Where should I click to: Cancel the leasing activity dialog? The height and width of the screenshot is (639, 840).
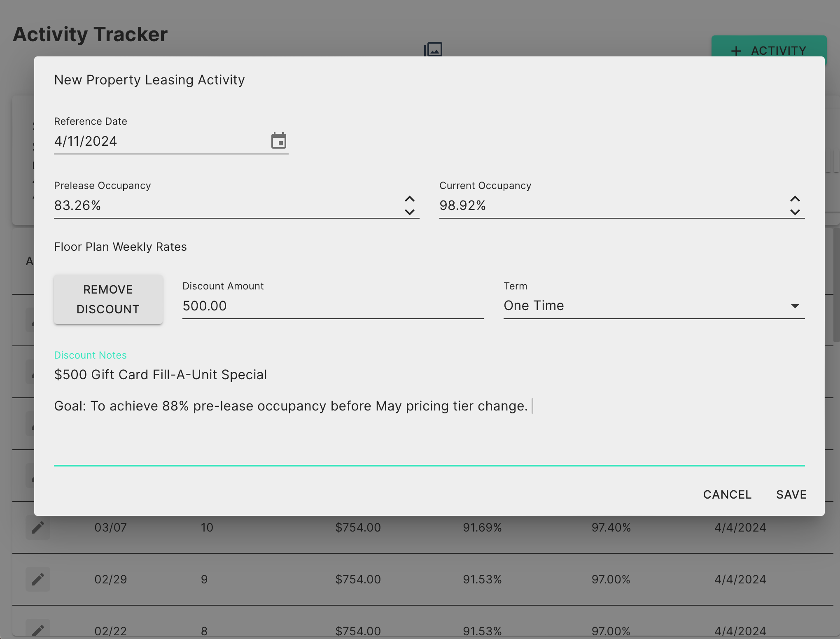pyautogui.click(x=727, y=494)
